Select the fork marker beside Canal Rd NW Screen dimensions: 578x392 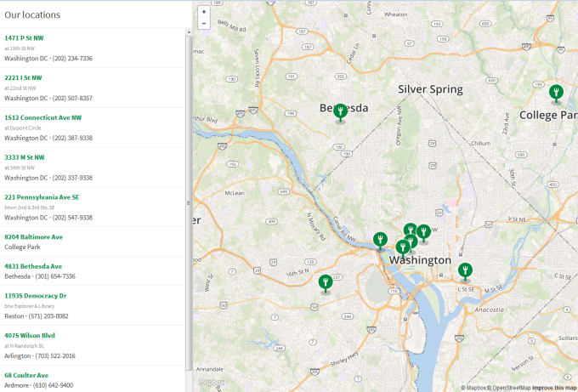tap(380, 241)
